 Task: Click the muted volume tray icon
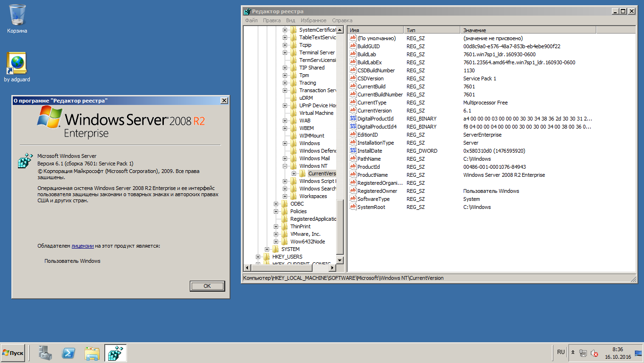pos(595,353)
